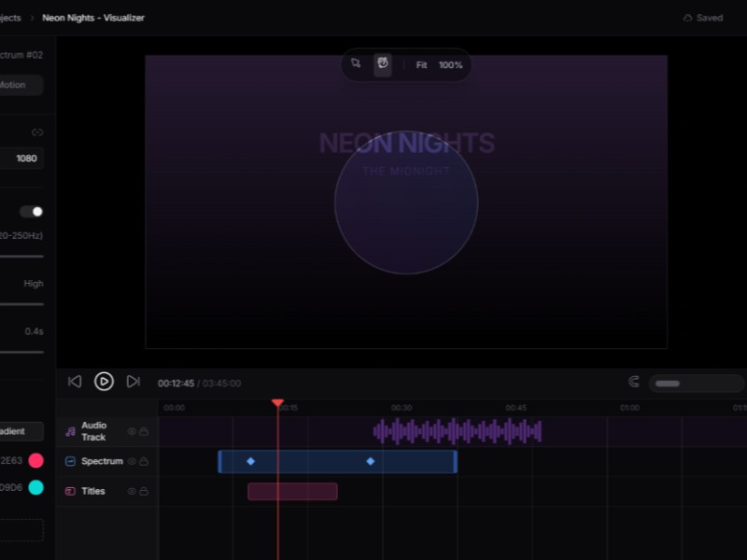Skip to the end of the timeline
Image resolution: width=747 pixels, height=560 pixels.
click(x=134, y=382)
